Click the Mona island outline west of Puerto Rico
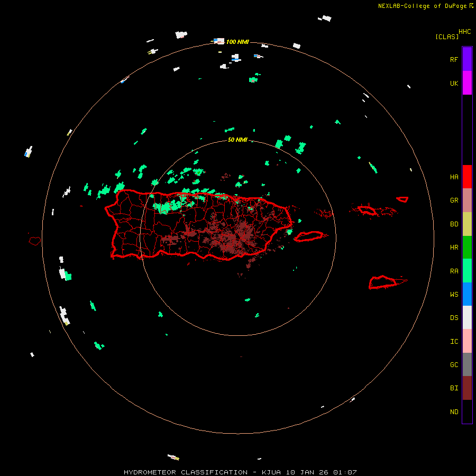 click(x=34, y=241)
